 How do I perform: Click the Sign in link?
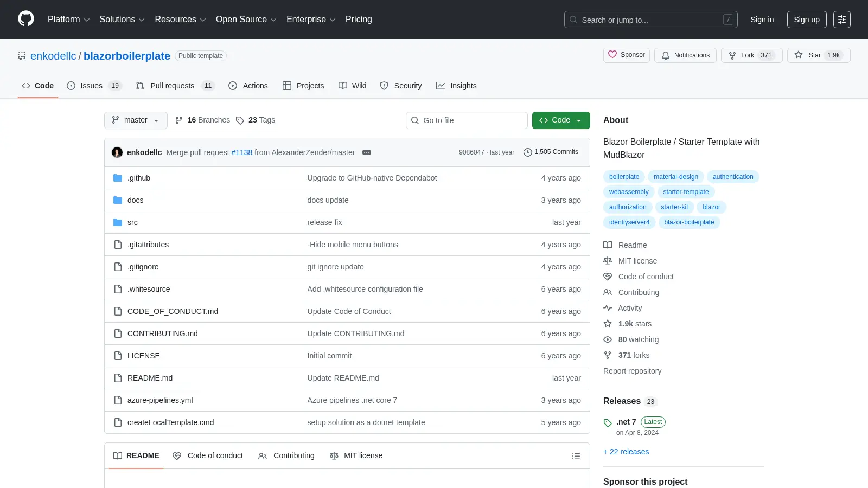pyautogui.click(x=762, y=20)
